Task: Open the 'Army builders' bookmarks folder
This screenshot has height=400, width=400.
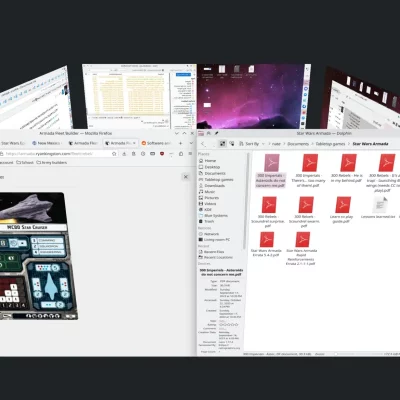Action: pos(52,163)
